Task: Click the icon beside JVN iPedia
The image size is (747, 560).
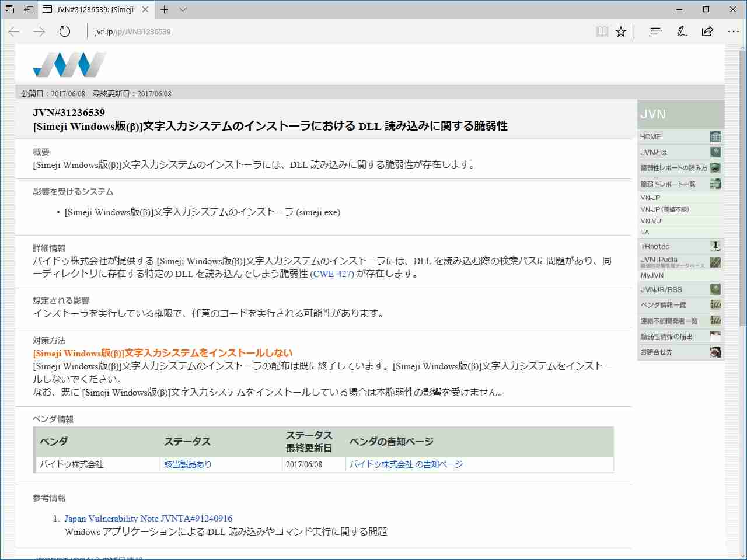Action: [x=715, y=262]
